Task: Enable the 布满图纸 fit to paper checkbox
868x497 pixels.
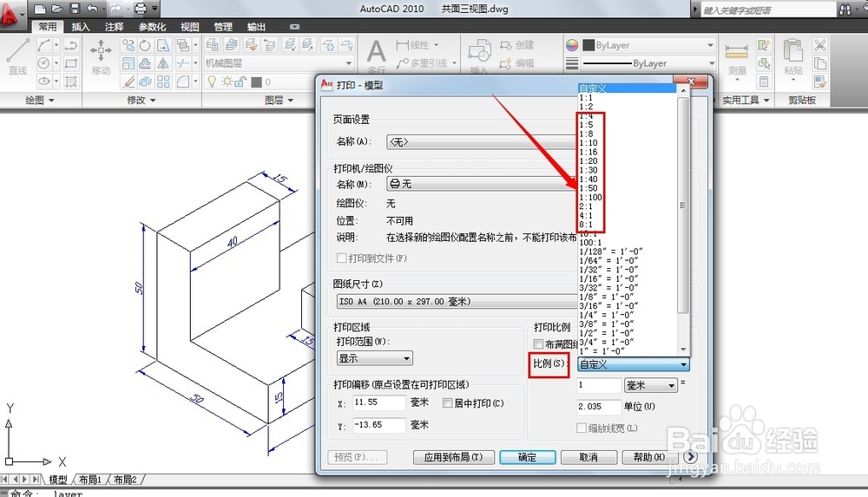Action: [537, 343]
